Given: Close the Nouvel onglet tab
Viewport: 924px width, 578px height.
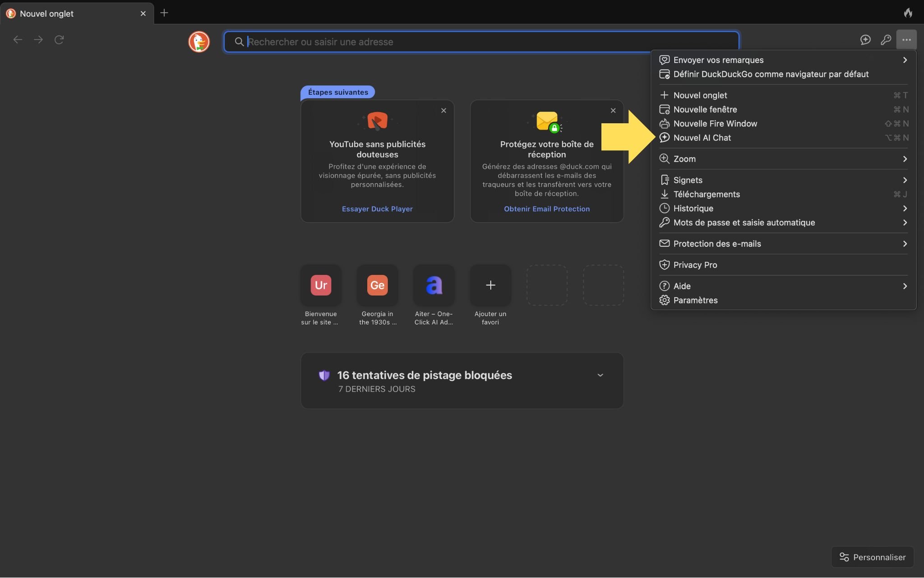Looking at the screenshot, I should click(143, 14).
